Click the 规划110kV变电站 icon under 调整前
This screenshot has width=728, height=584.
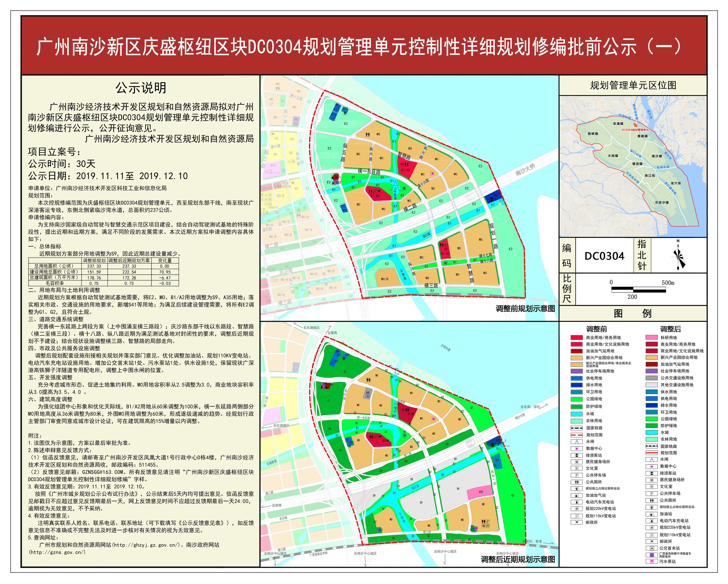point(576,516)
